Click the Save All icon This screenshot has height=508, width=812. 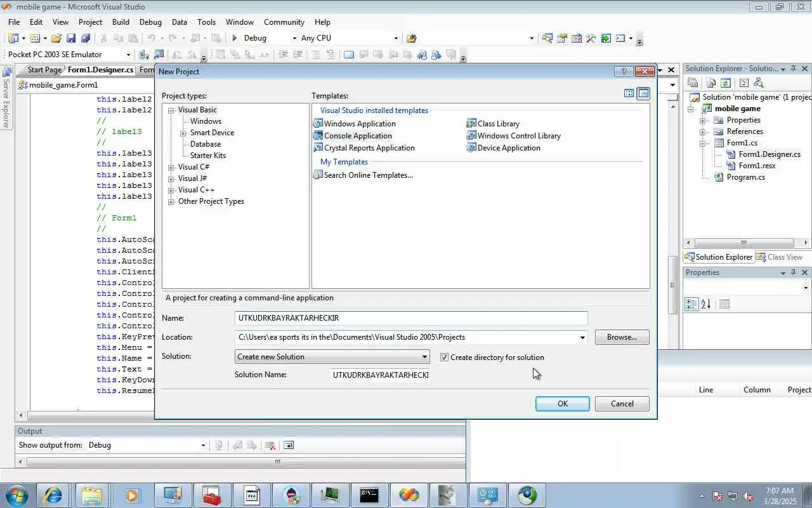[85, 38]
